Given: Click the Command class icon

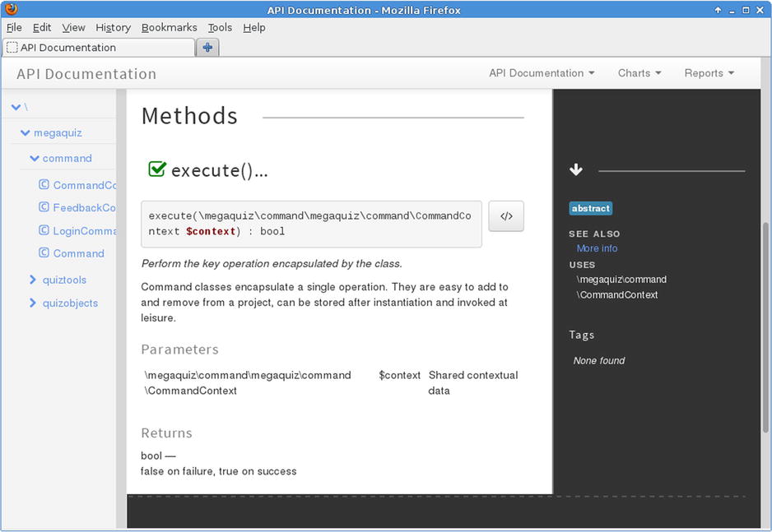Looking at the screenshot, I should pyautogui.click(x=44, y=253).
